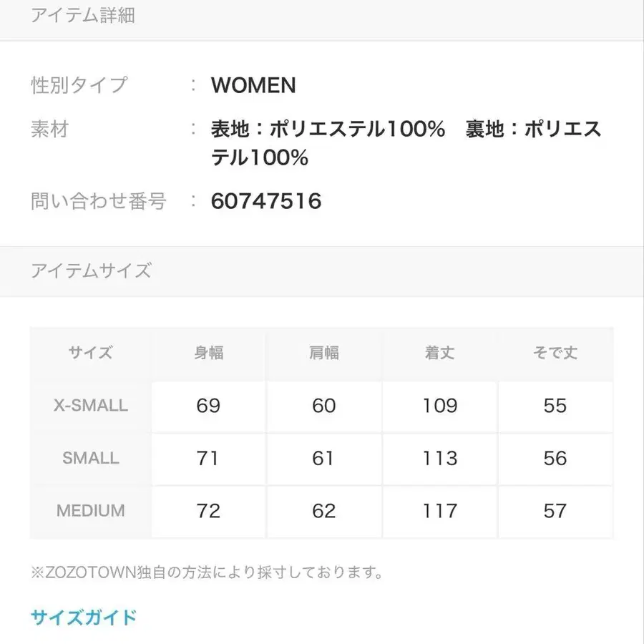Click the X-SMALL 着丈 value 109

pos(439,406)
